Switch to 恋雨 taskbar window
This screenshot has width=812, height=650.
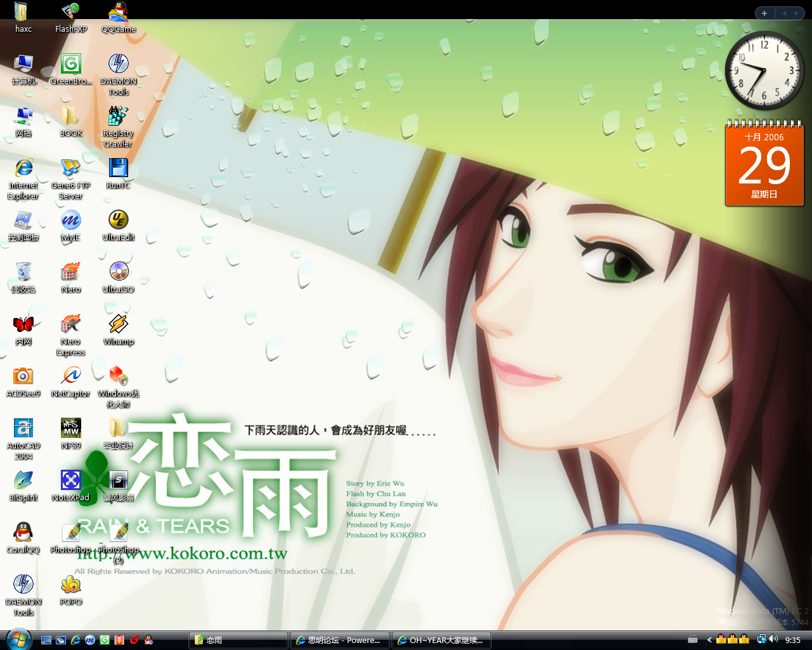coord(239,640)
